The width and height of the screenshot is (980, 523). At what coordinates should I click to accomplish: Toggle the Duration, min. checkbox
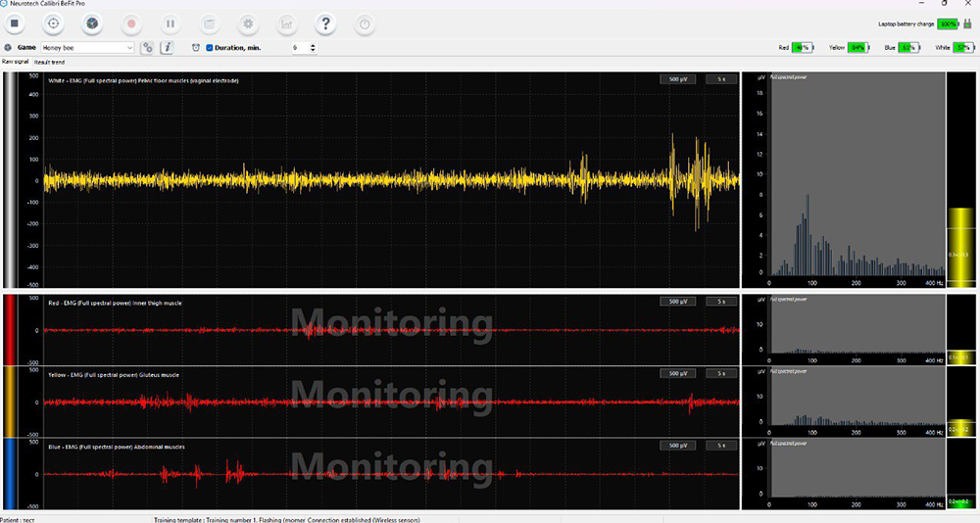point(210,47)
